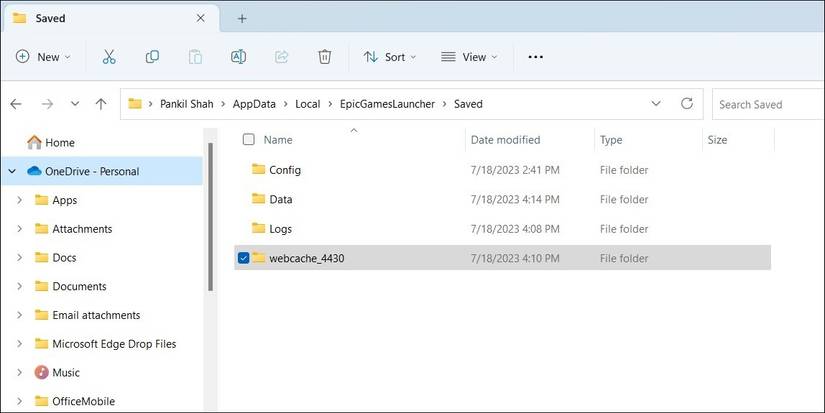Open the View dropdown menu
825x413 pixels.
click(467, 57)
